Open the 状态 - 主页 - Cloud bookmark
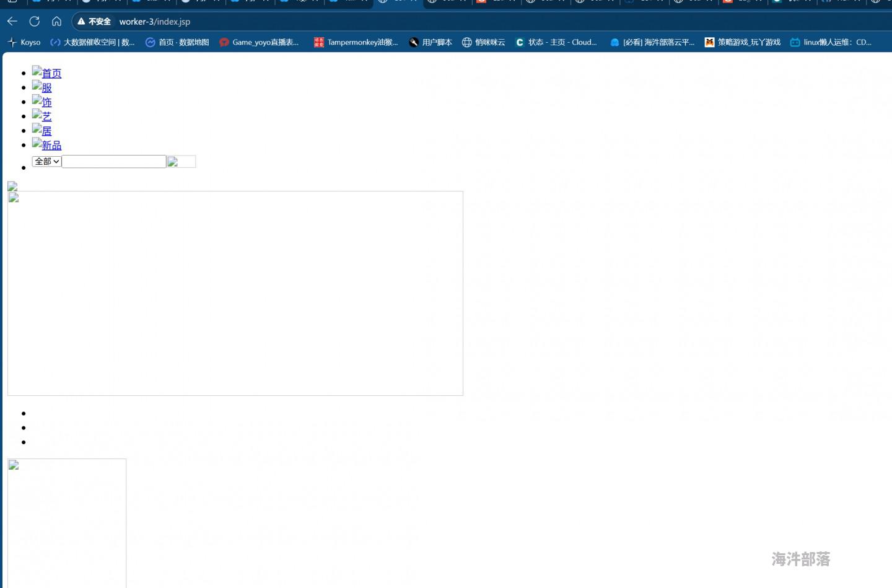 tap(556, 42)
